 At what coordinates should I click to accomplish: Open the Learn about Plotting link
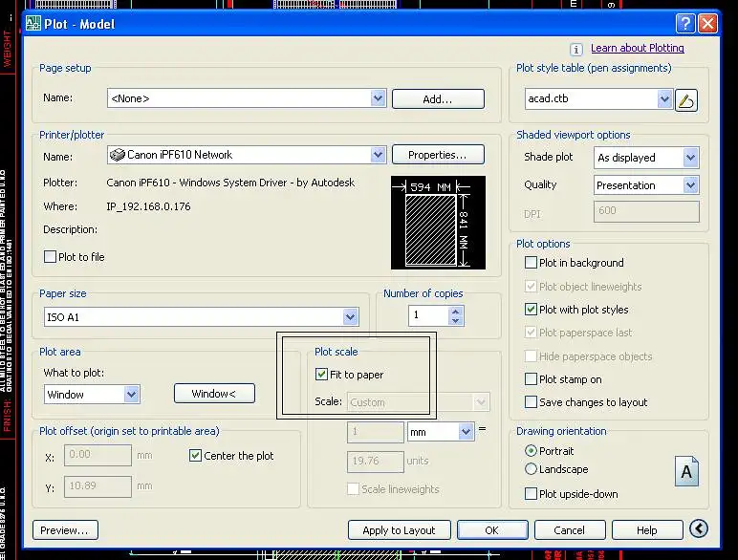pyautogui.click(x=637, y=48)
